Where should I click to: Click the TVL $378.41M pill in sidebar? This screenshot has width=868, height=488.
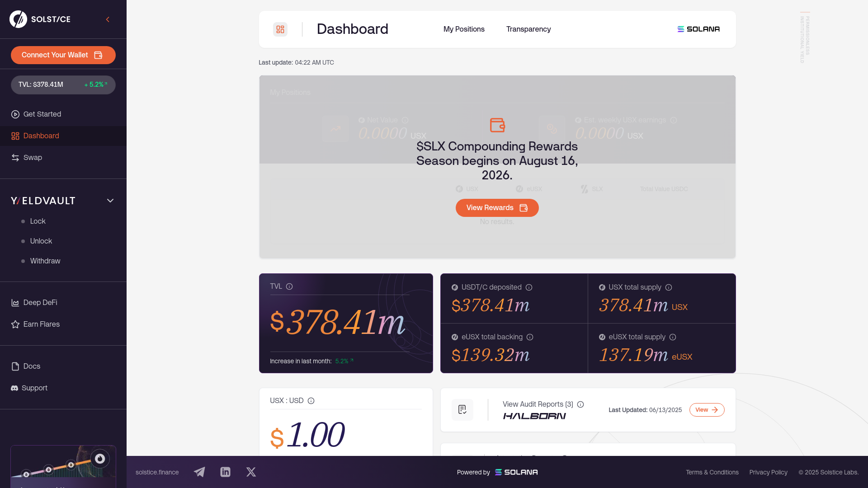(63, 85)
